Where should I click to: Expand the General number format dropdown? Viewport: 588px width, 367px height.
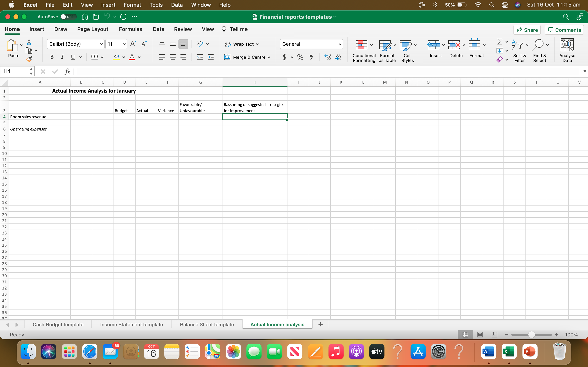340,44
